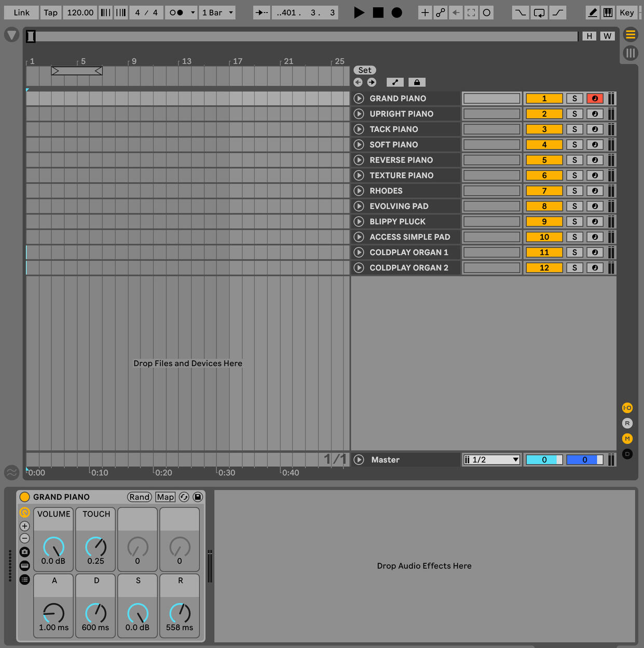Image resolution: width=644 pixels, height=648 pixels.
Task: Click the Rand button on the device
Action: [139, 497]
